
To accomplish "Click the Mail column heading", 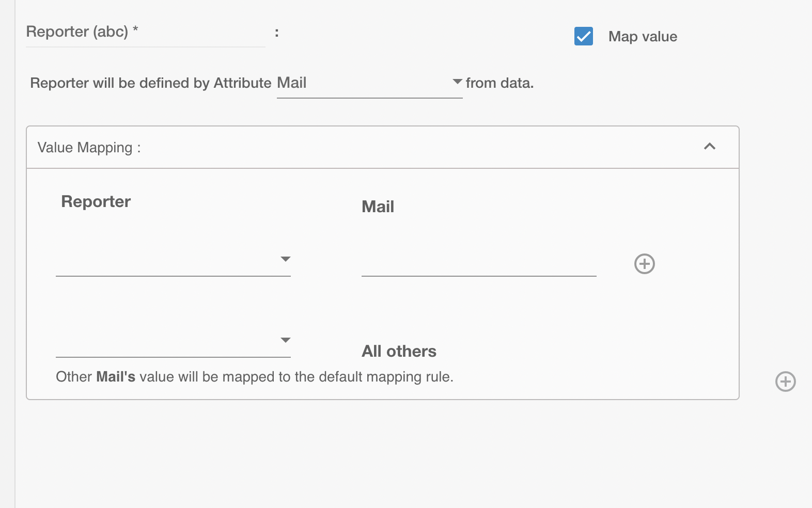I will [378, 207].
